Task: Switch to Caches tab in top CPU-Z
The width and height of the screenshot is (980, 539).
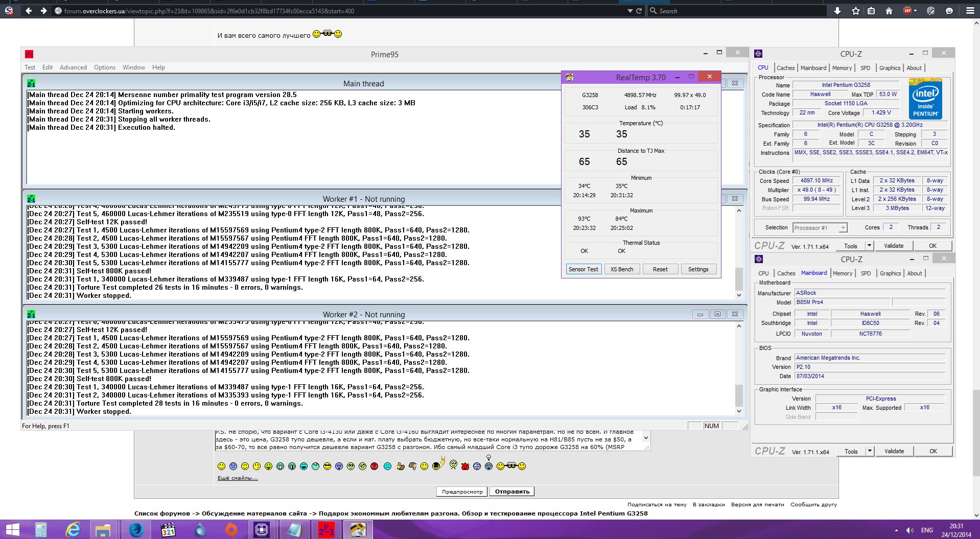Action: click(785, 68)
